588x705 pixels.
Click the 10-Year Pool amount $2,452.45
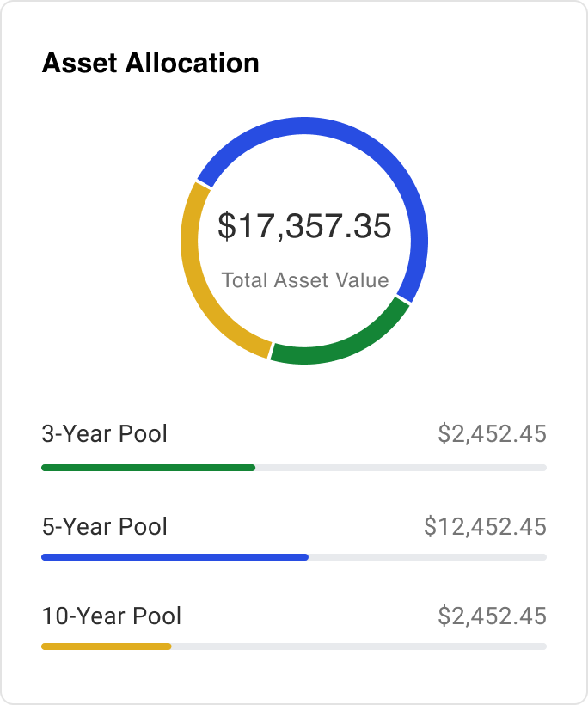tap(492, 616)
